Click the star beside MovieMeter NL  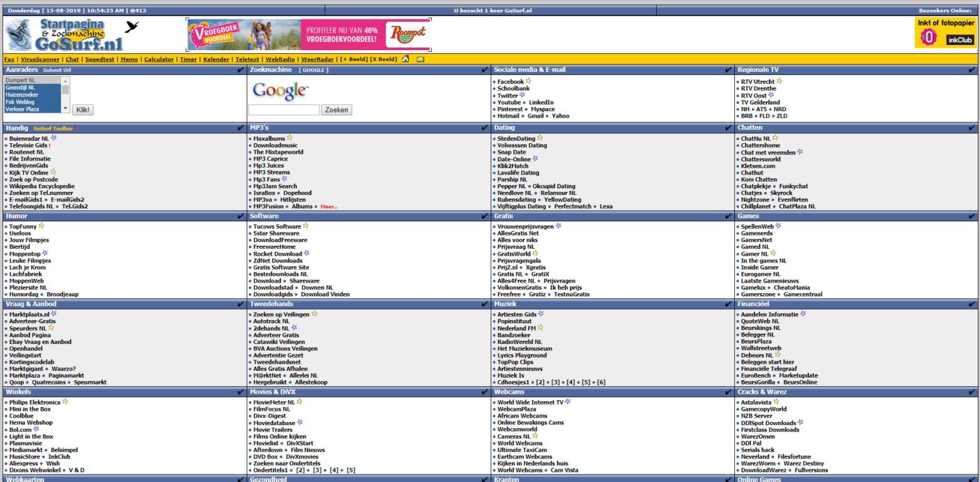click(300, 402)
